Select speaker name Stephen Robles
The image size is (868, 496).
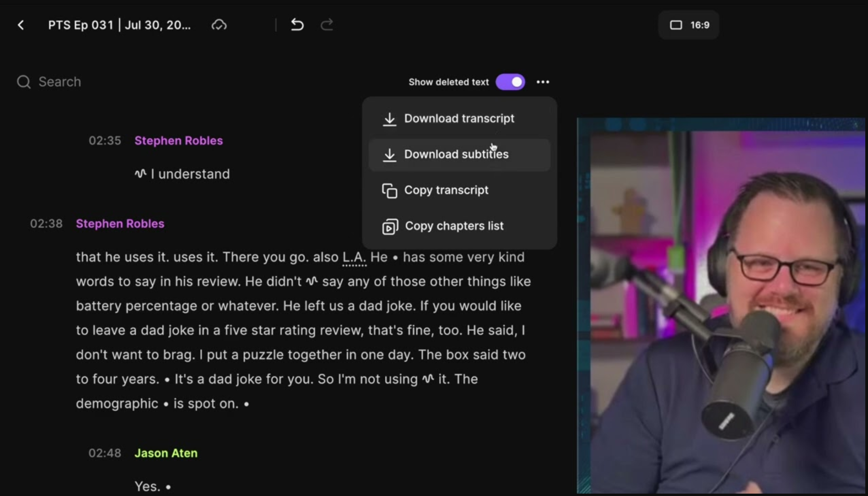pyautogui.click(x=179, y=140)
